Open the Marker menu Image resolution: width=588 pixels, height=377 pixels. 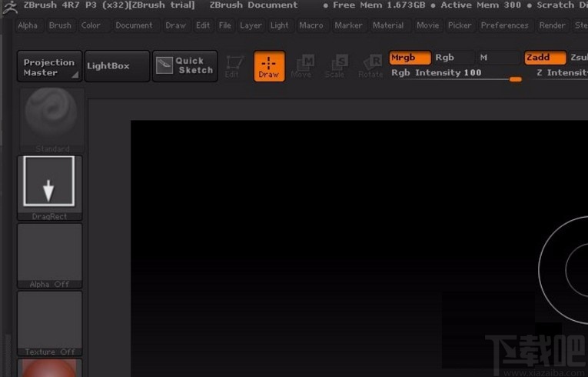pyautogui.click(x=349, y=25)
